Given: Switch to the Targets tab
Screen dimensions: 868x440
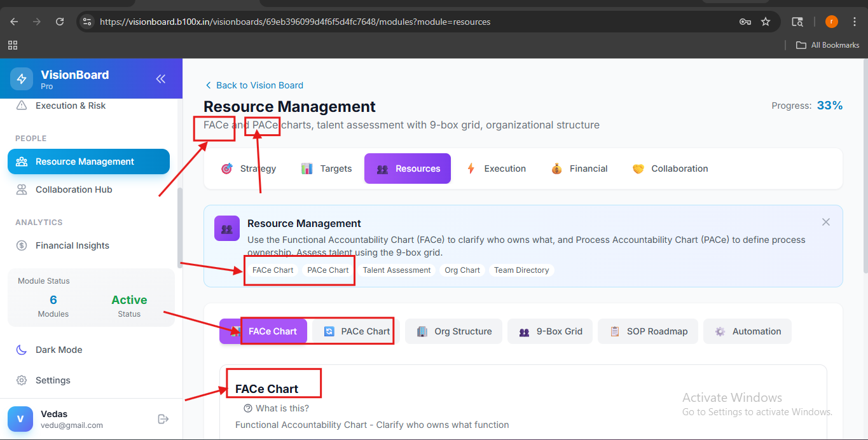Looking at the screenshot, I should [326, 168].
